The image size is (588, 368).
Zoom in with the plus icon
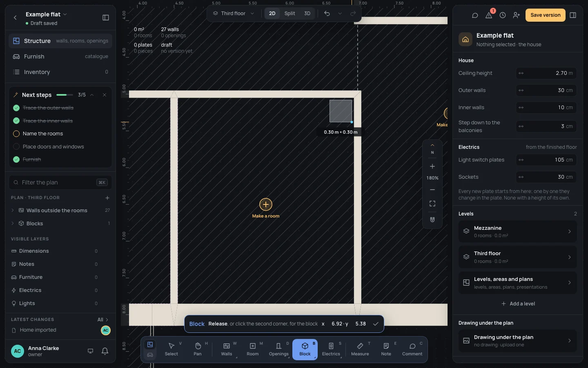click(x=432, y=166)
